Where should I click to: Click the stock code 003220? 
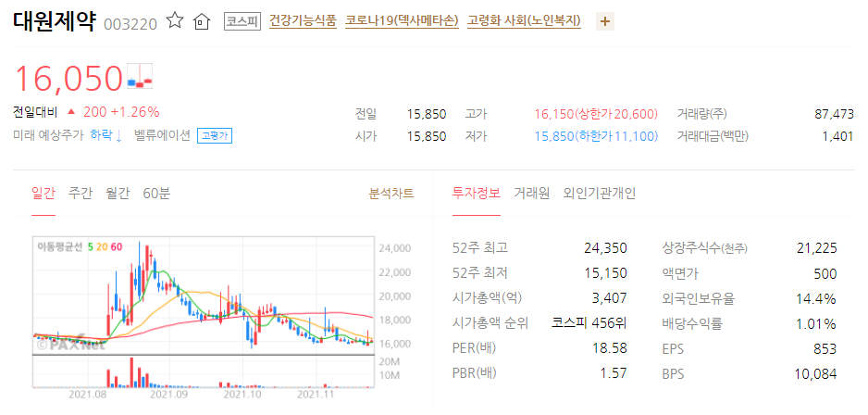(130, 24)
